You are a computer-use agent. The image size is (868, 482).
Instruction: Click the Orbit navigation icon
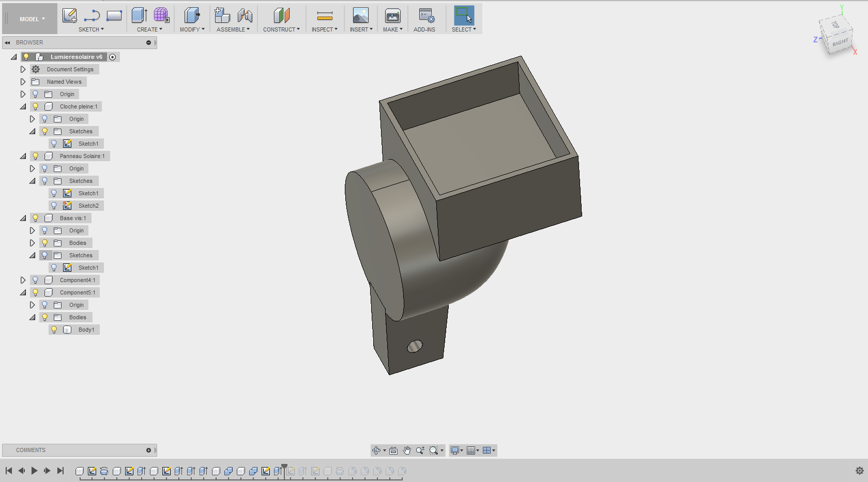376,450
